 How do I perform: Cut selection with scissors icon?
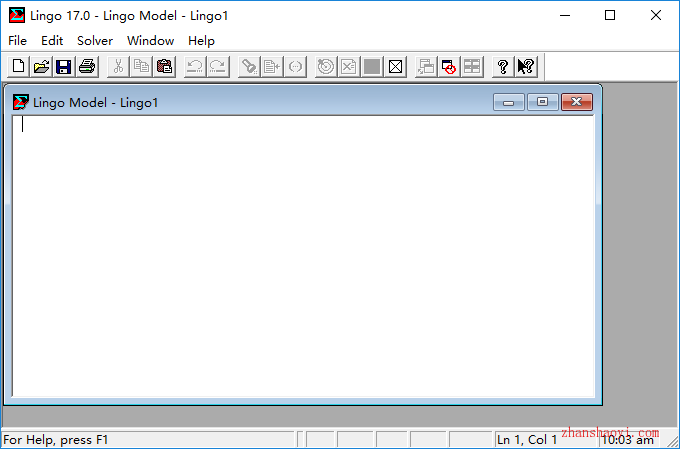click(118, 66)
